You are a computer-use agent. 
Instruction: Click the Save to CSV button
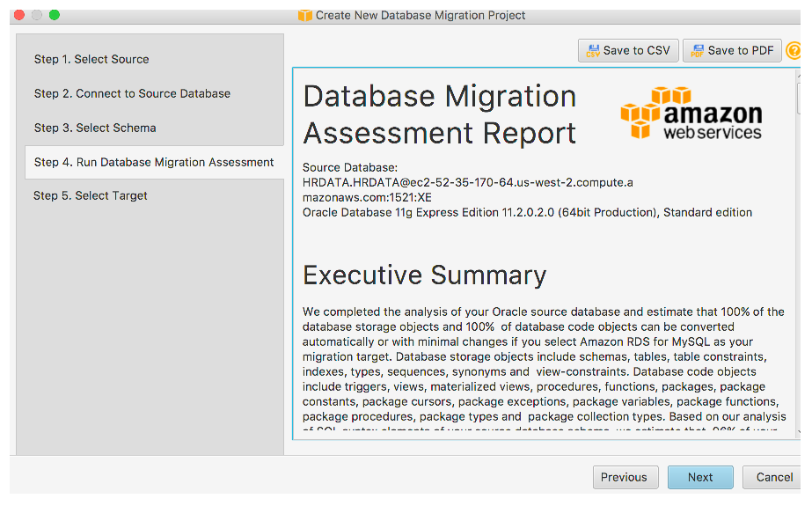click(x=628, y=51)
